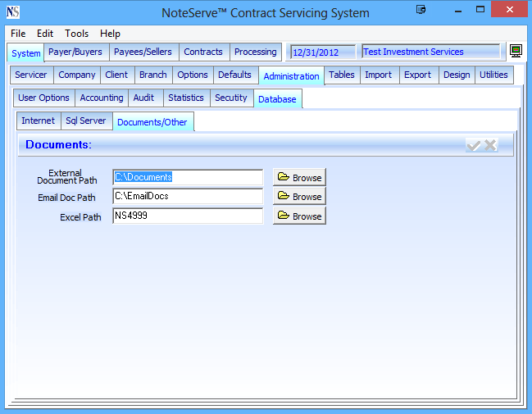532x414 pixels.
Task: Click the NS application icon in title bar
Action: click(x=13, y=12)
